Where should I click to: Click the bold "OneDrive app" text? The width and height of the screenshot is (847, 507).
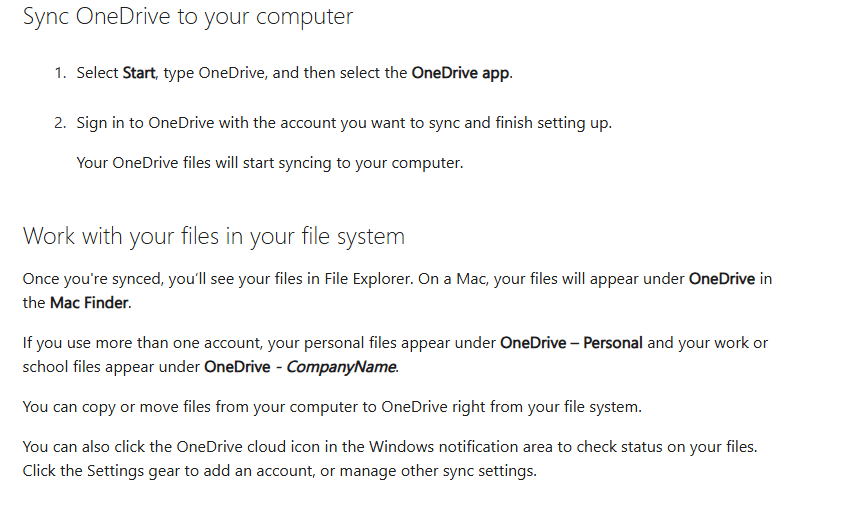[x=460, y=73]
